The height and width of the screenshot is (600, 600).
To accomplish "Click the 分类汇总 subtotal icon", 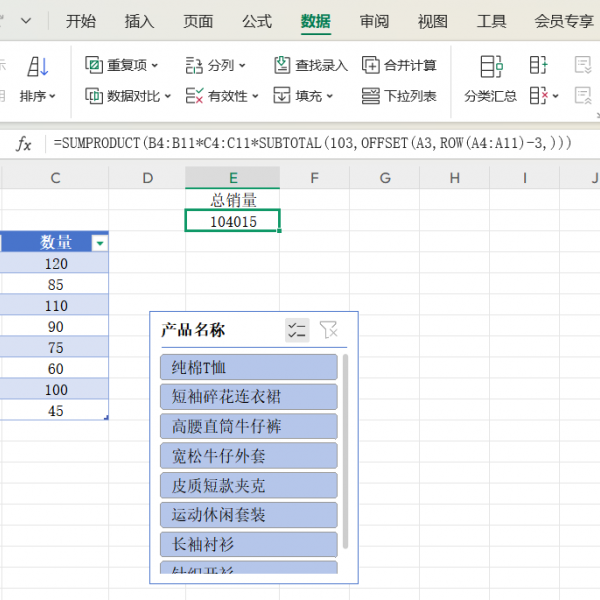I will (491, 67).
